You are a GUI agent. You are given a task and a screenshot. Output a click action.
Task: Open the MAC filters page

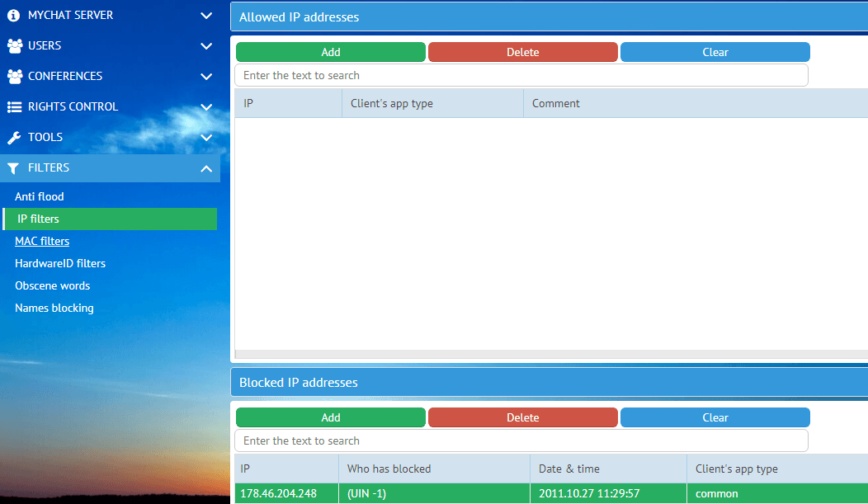click(x=42, y=241)
